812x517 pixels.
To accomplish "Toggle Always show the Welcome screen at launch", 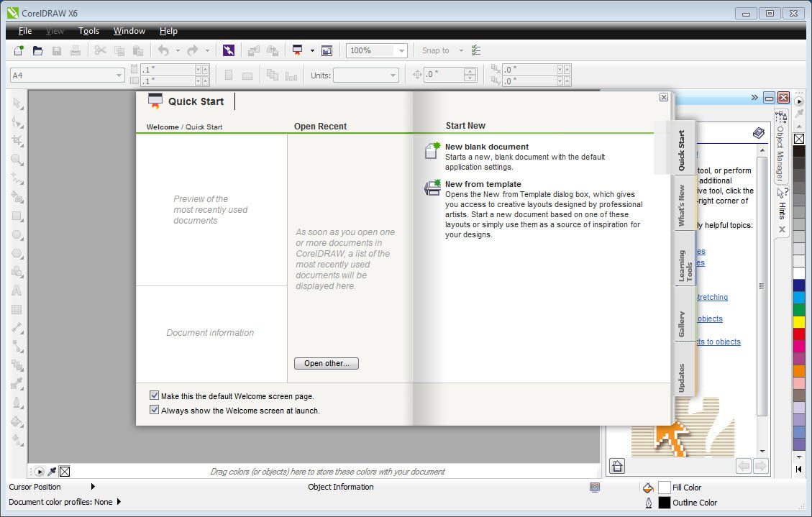I will tap(154, 410).
